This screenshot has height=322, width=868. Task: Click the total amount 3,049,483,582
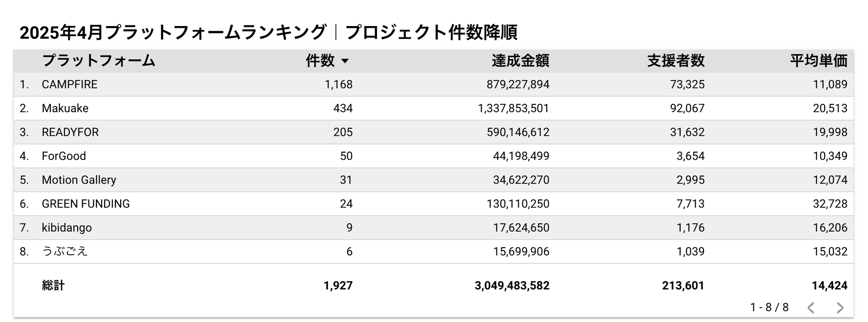(512, 286)
